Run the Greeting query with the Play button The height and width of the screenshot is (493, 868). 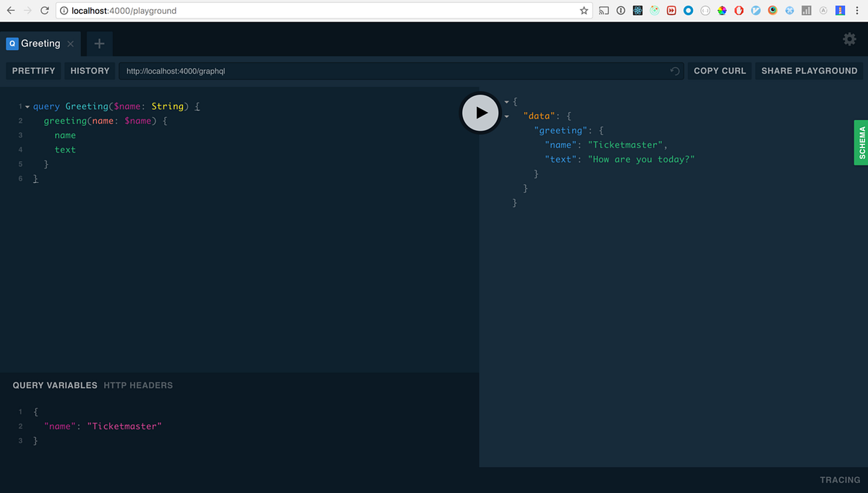(480, 112)
